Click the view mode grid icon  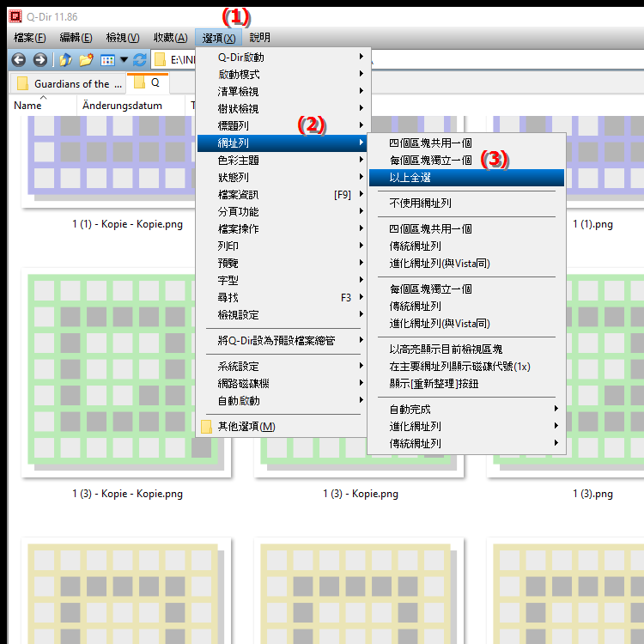(x=107, y=60)
